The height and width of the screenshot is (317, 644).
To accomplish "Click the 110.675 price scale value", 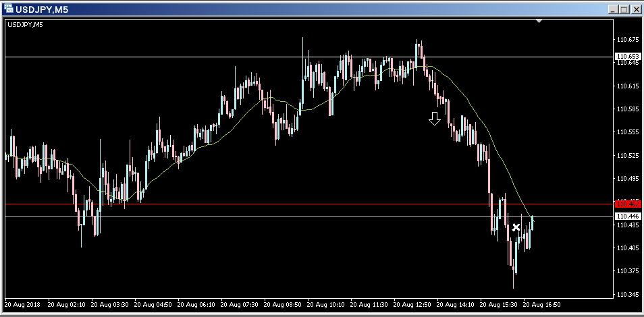I will point(627,40).
